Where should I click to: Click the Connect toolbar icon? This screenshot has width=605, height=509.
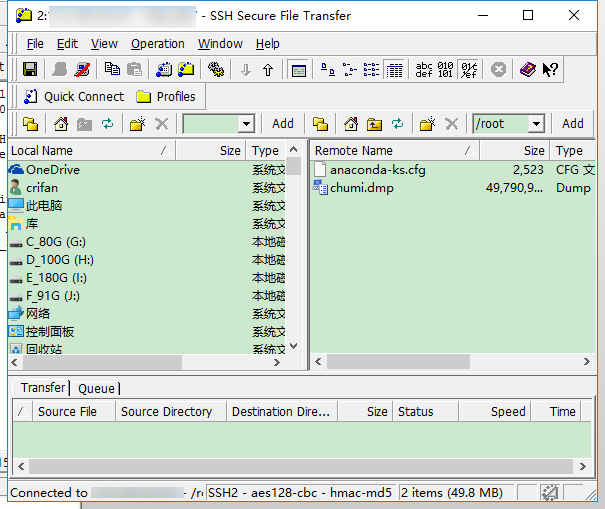click(60, 70)
